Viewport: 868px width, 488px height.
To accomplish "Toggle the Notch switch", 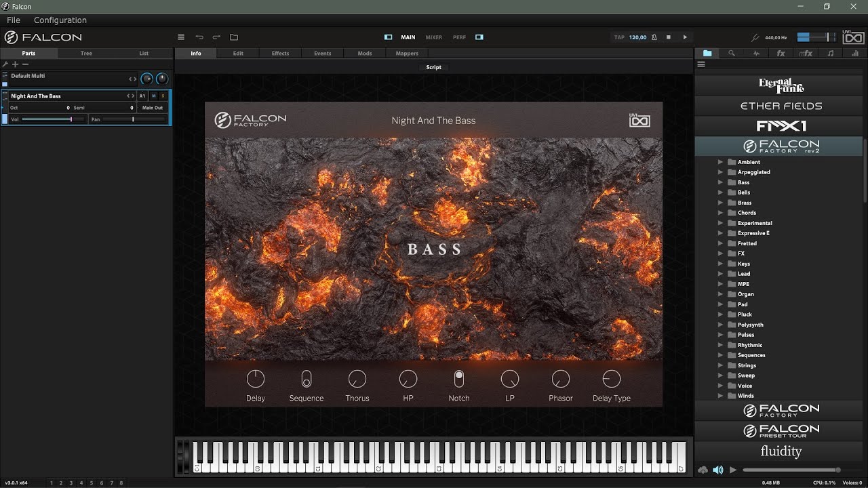I will pos(459,379).
